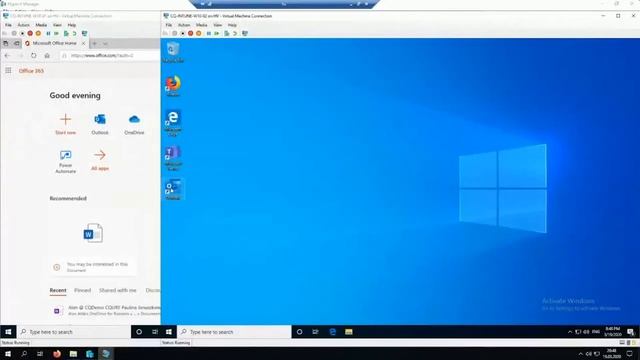Select the Shared with me tab

point(118,290)
